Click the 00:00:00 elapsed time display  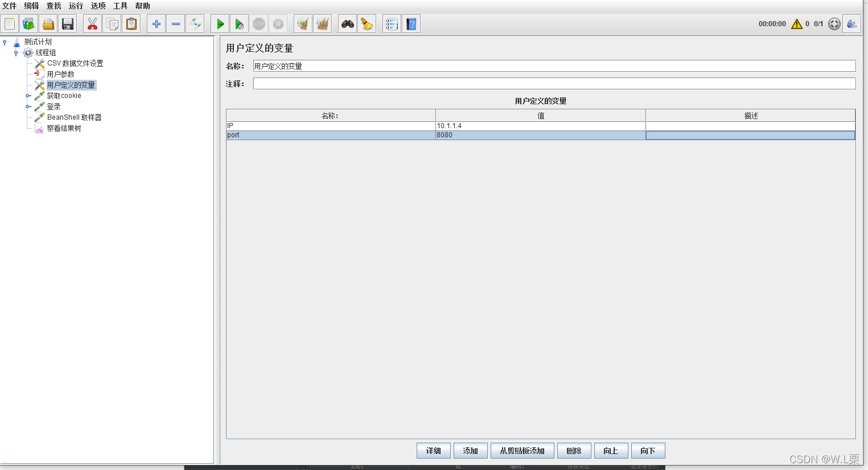point(772,24)
